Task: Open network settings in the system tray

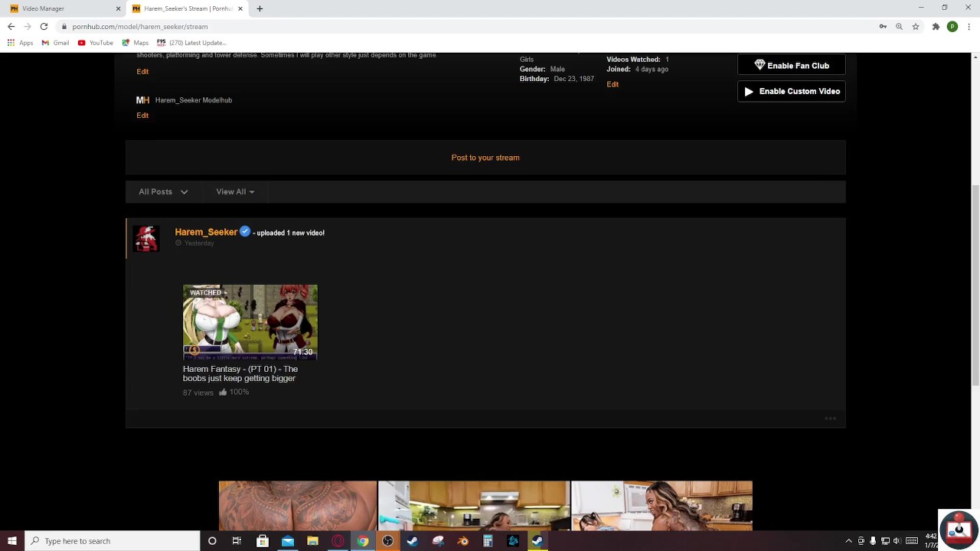Action: [885, 541]
